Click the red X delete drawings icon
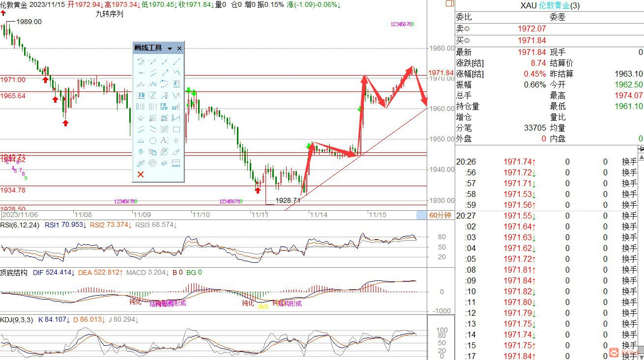Viewport: 644px width, 360px height. pyautogui.click(x=141, y=174)
